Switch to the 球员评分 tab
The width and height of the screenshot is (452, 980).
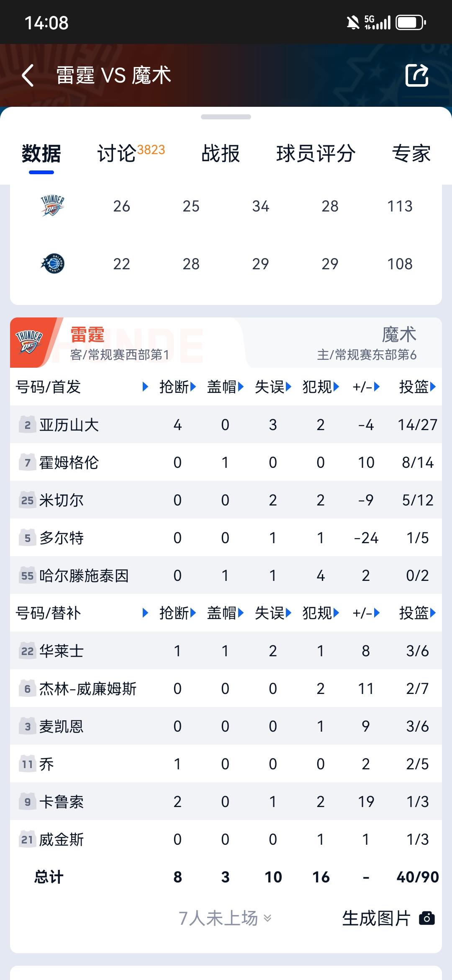point(316,153)
